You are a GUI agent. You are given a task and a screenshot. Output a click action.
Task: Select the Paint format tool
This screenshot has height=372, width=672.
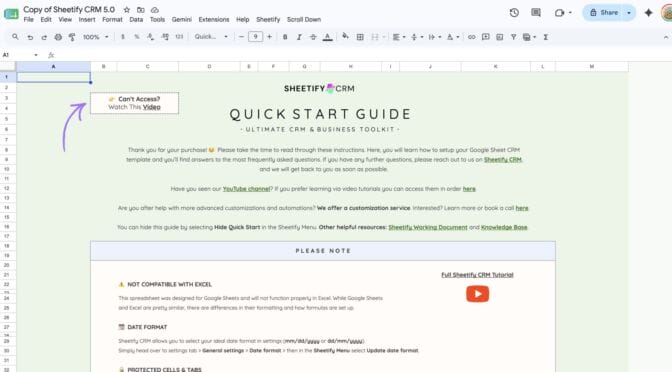pos(72,37)
